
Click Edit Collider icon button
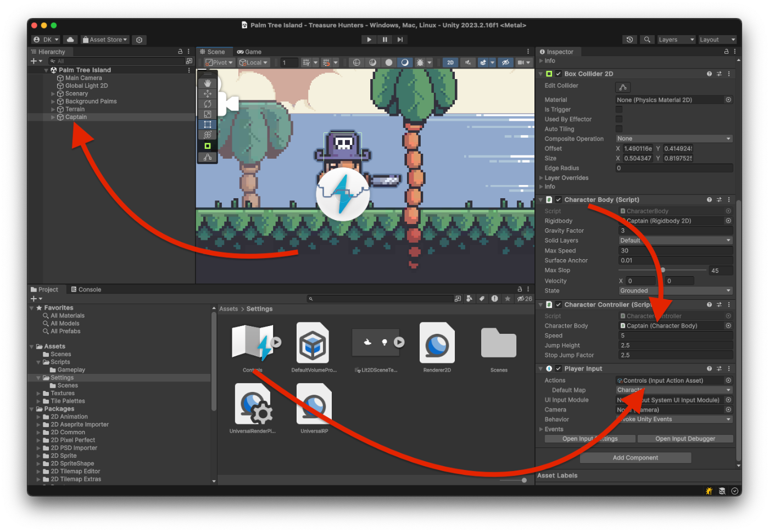[623, 87]
